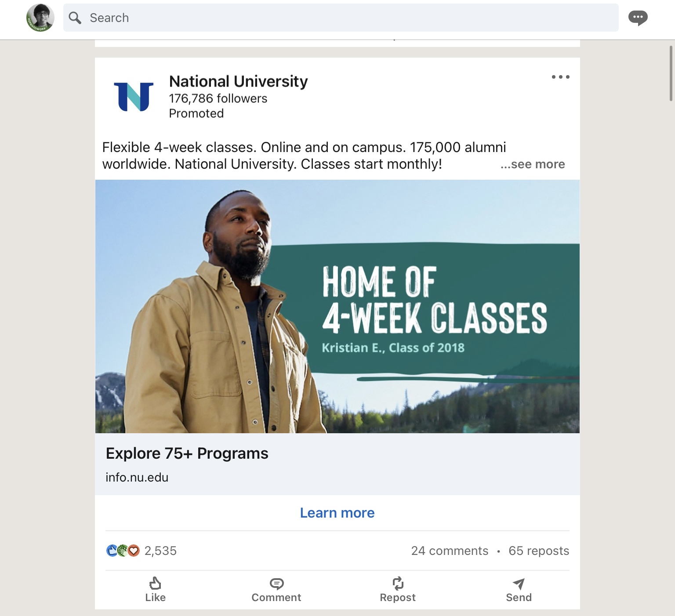Click the Explore 75+ Programs headline
Viewport: 675px width, 616px height.
tap(187, 453)
